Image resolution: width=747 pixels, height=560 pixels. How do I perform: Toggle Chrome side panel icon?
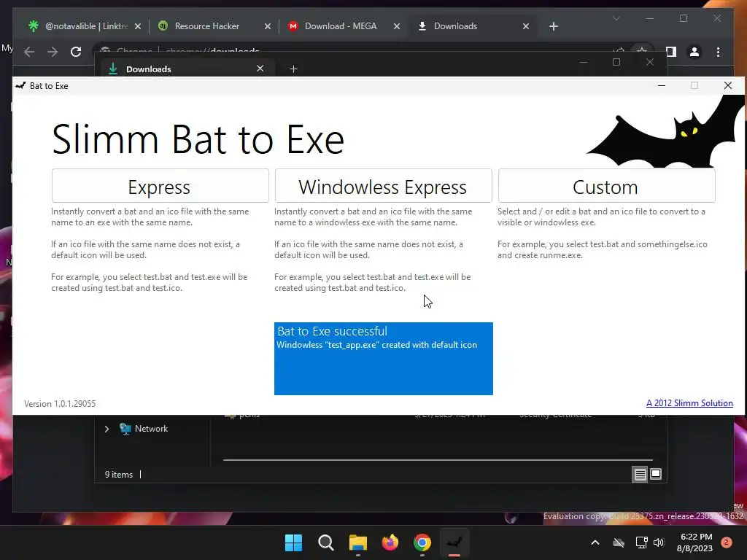point(671,52)
